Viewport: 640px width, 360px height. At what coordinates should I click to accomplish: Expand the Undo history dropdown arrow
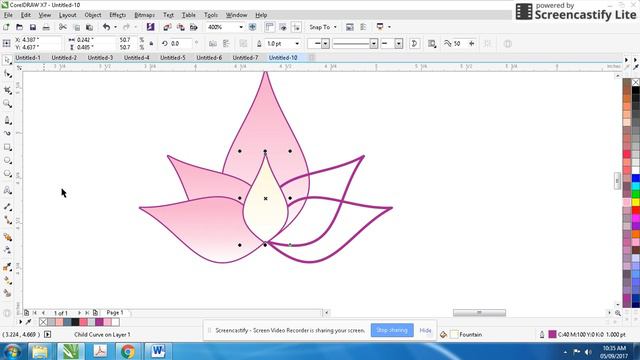[x=115, y=27]
